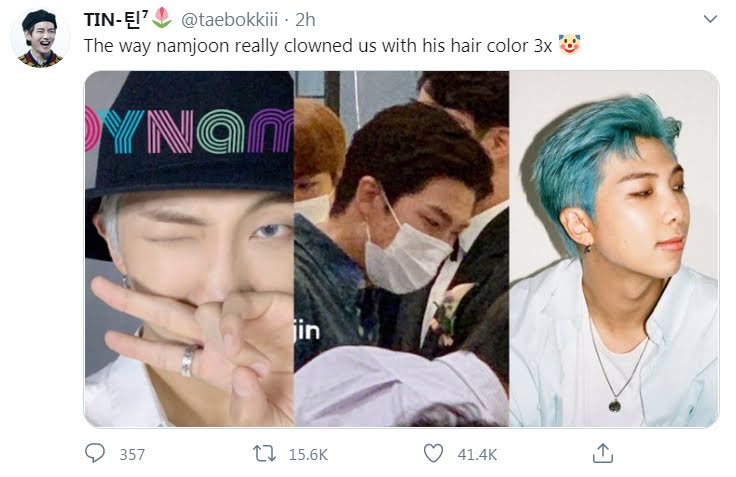Viewport: 736px width, 477px height.
Task: Click the 357 replies count
Action: click(x=132, y=454)
